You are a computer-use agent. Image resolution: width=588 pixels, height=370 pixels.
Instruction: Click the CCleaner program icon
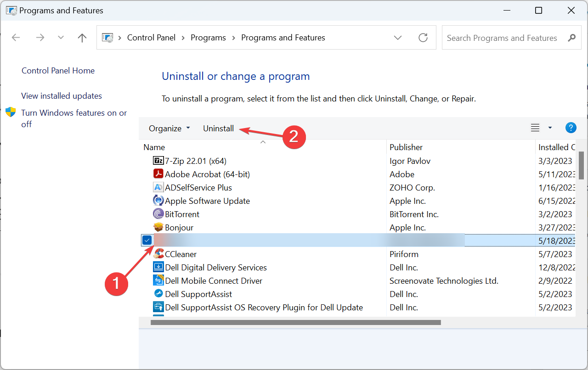[158, 254]
